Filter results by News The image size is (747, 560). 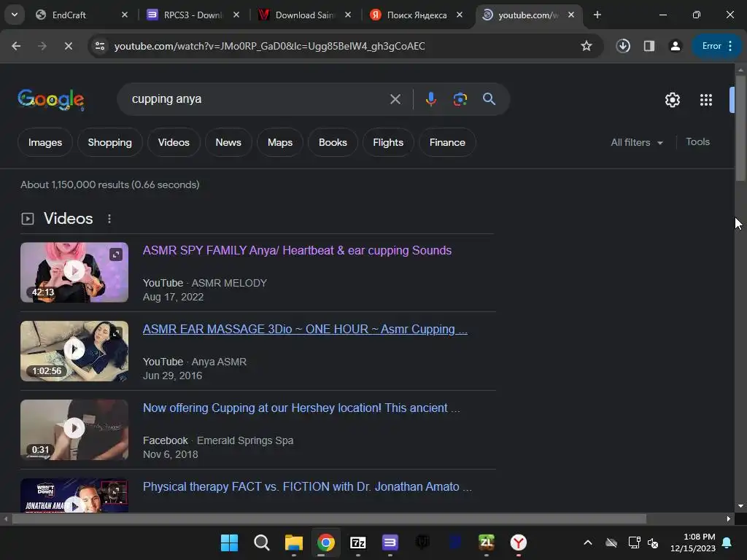(228, 142)
